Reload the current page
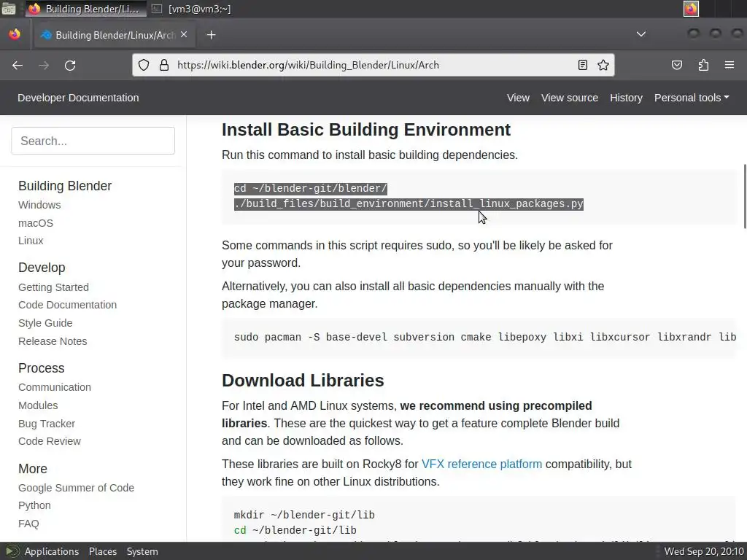 pos(70,65)
